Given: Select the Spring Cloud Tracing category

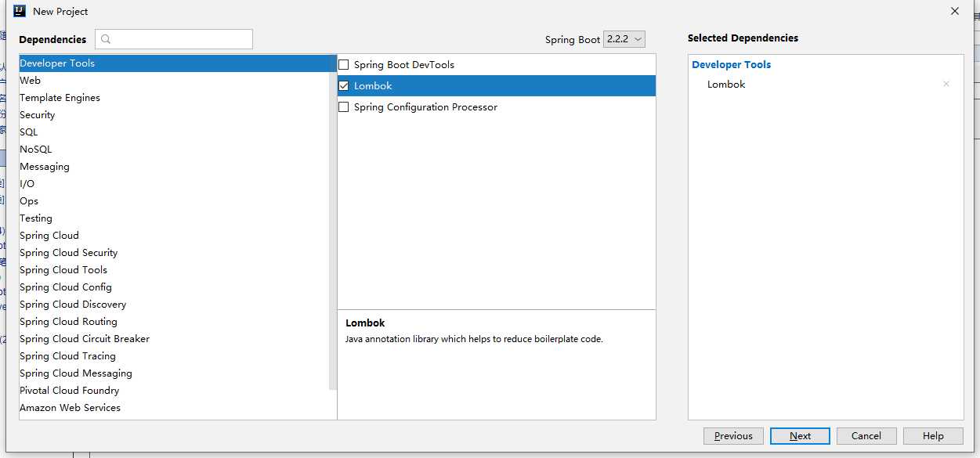Looking at the screenshot, I should (x=175, y=356).
